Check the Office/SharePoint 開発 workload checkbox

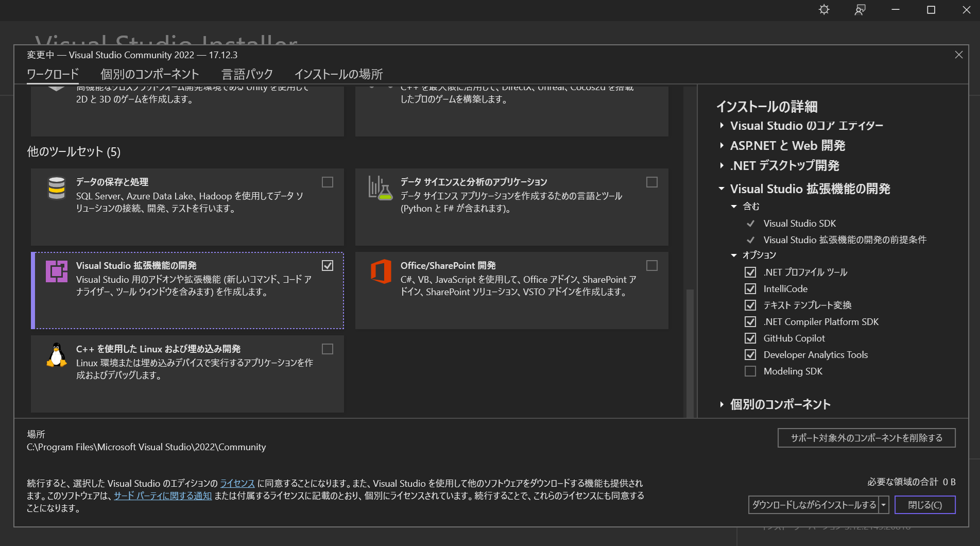652,266
